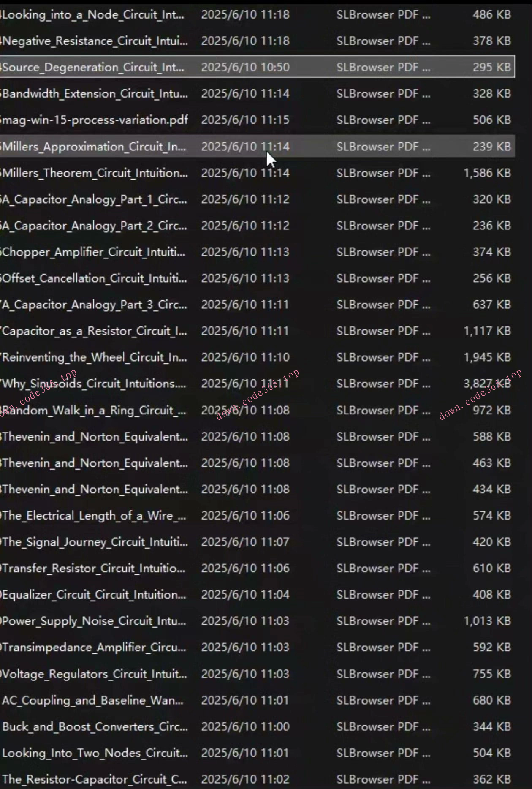Viewport: 532px width, 789px height.
Task: Click the AC_Coupling_and_Baseline file
Action: coord(93,700)
